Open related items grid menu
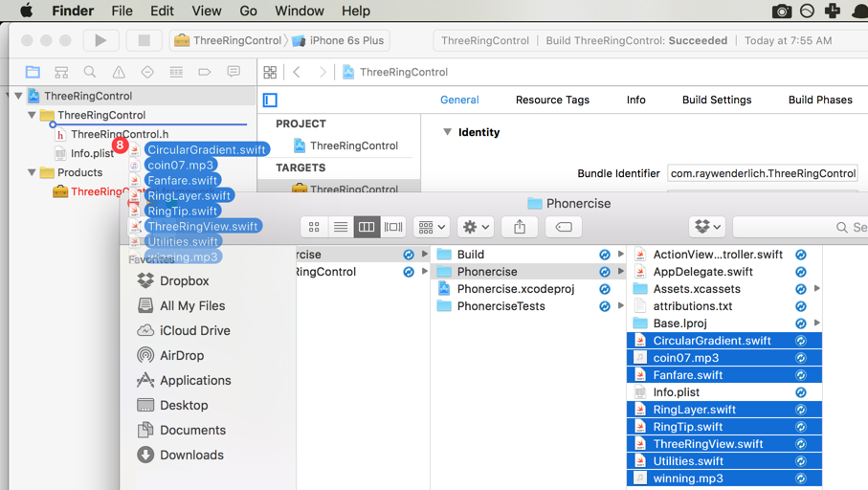The image size is (868, 490). [x=270, y=72]
